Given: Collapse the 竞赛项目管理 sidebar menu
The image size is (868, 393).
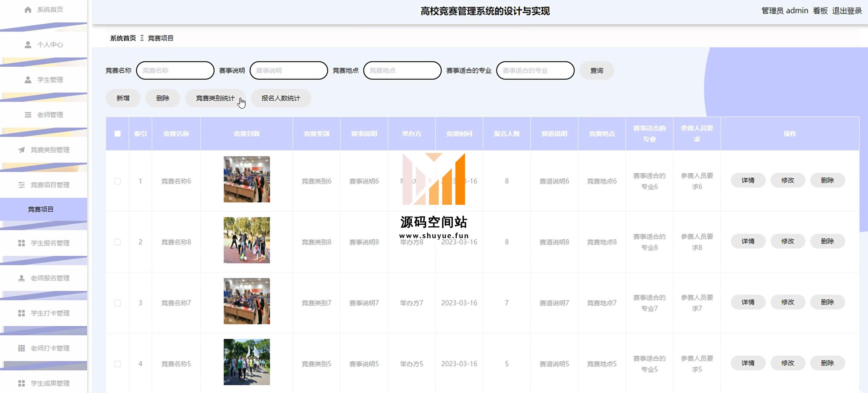Looking at the screenshot, I should [x=44, y=185].
